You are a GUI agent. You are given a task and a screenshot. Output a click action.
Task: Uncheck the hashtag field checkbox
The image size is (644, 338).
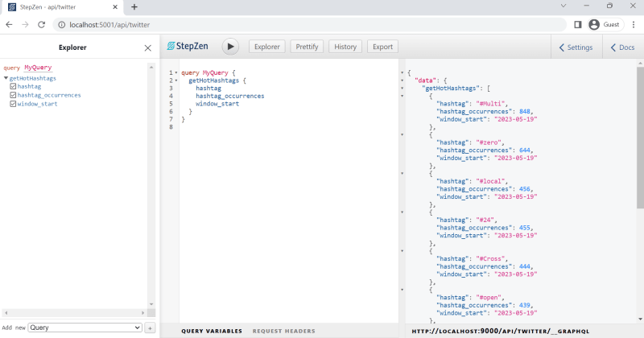tap(13, 87)
